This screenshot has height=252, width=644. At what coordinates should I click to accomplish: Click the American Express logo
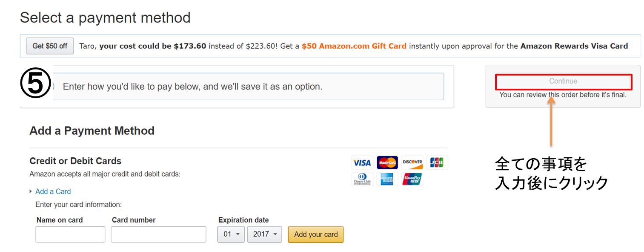click(387, 179)
